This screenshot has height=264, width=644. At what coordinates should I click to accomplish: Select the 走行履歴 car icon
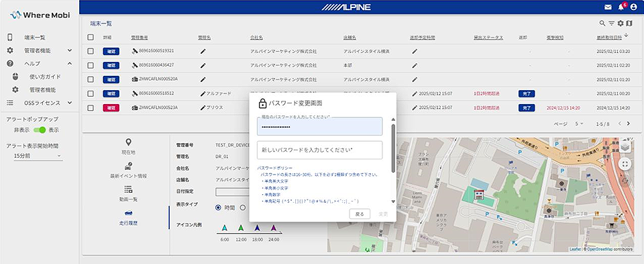pos(129,213)
